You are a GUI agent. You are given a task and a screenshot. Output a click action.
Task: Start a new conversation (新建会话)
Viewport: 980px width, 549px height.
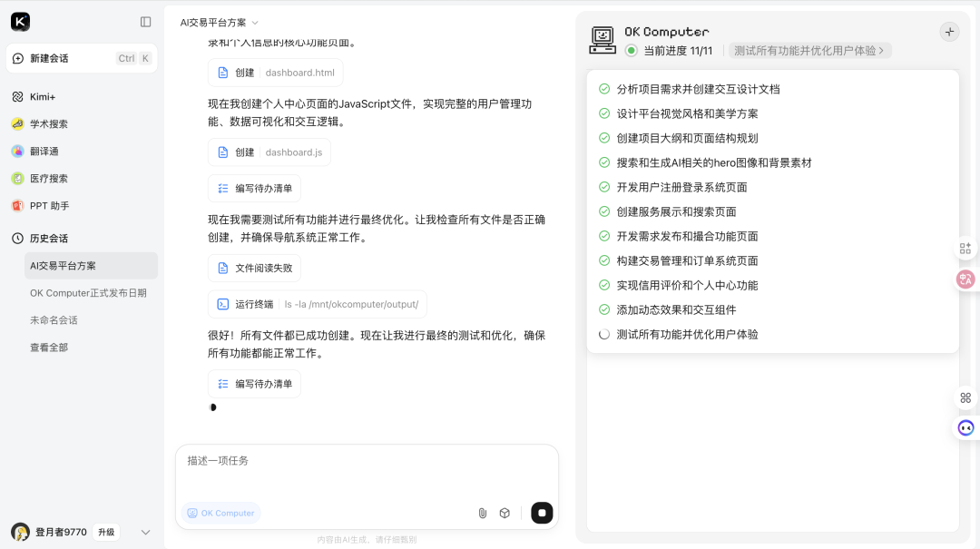82,58
